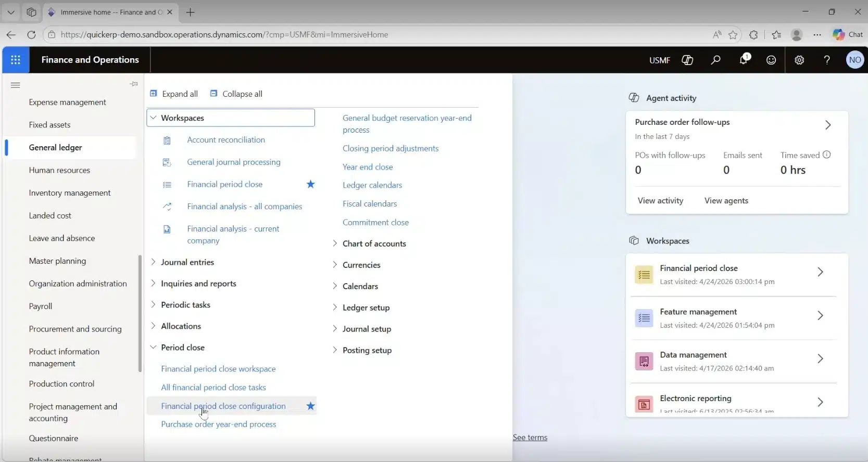Image resolution: width=868 pixels, height=462 pixels.
Task: Expand the Journal setup group
Action: [335, 329]
